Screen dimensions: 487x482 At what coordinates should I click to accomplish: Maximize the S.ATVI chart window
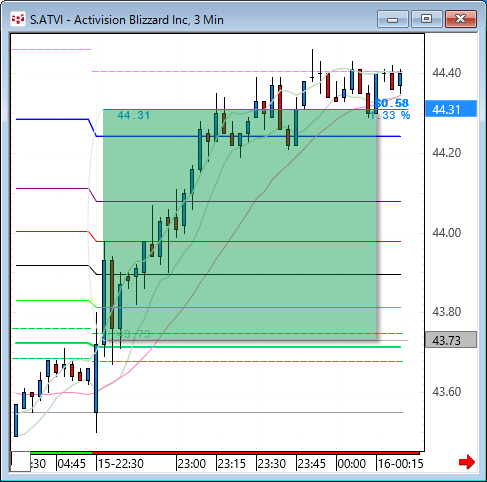[x=427, y=19]
